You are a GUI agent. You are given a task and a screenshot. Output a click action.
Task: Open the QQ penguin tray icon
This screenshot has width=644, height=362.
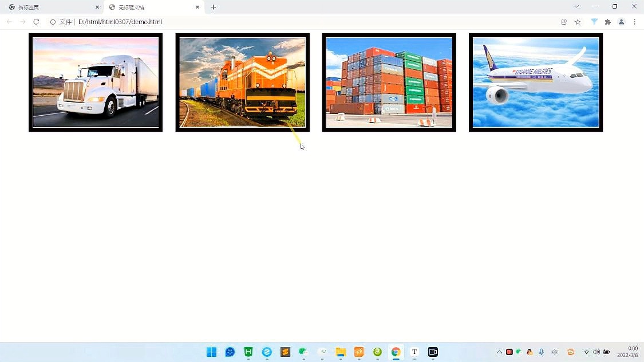[530, 352]
